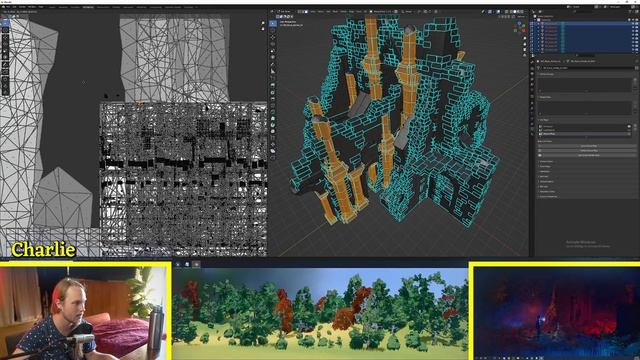The width and height of the screenshot is (640, 360).
Task: Open the Render menu
Action: [22, 7]
